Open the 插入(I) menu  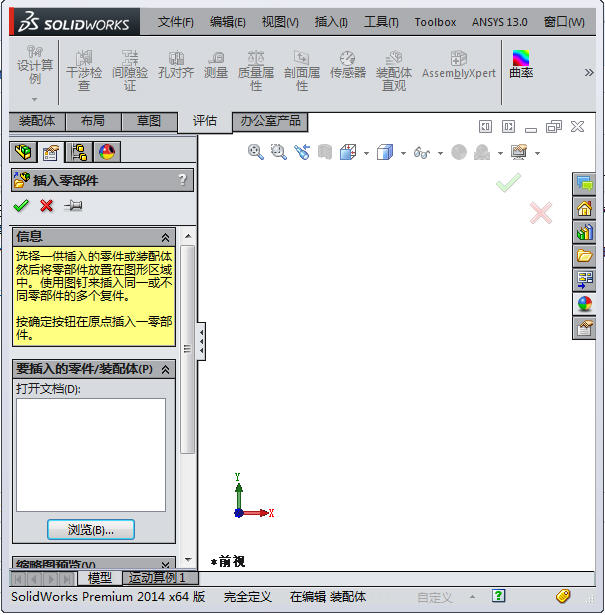click(x=331, y=21)
